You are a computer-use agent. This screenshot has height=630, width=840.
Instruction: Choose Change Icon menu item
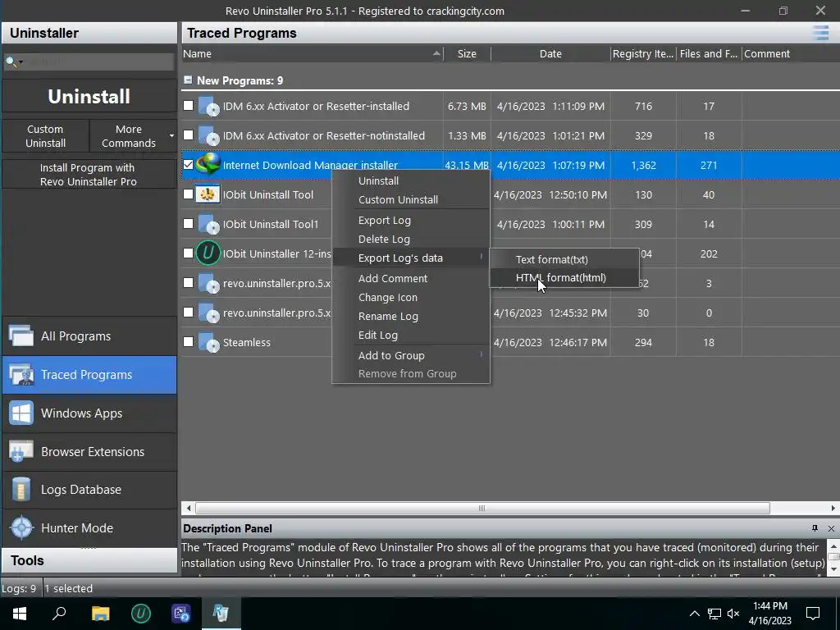(x=411, y=297)
